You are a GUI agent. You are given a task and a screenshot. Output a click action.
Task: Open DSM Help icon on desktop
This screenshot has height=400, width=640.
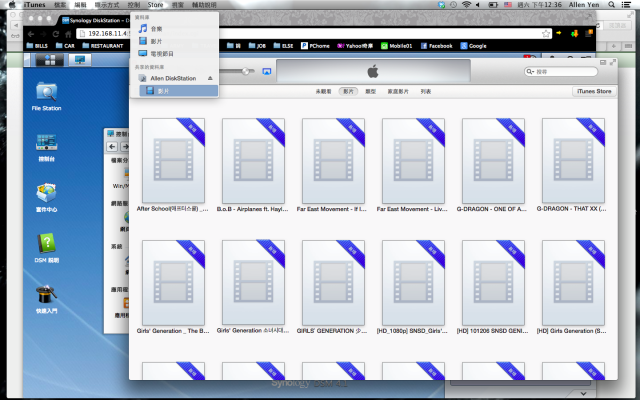pos(47,249)
